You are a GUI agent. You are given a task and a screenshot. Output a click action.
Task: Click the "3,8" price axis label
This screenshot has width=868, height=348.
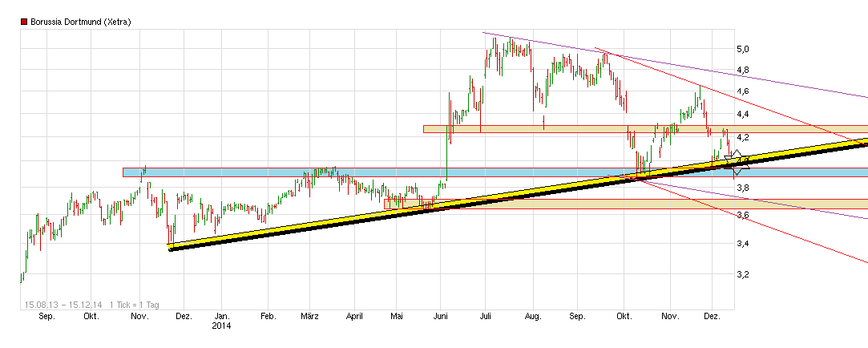tap(743, 188)
